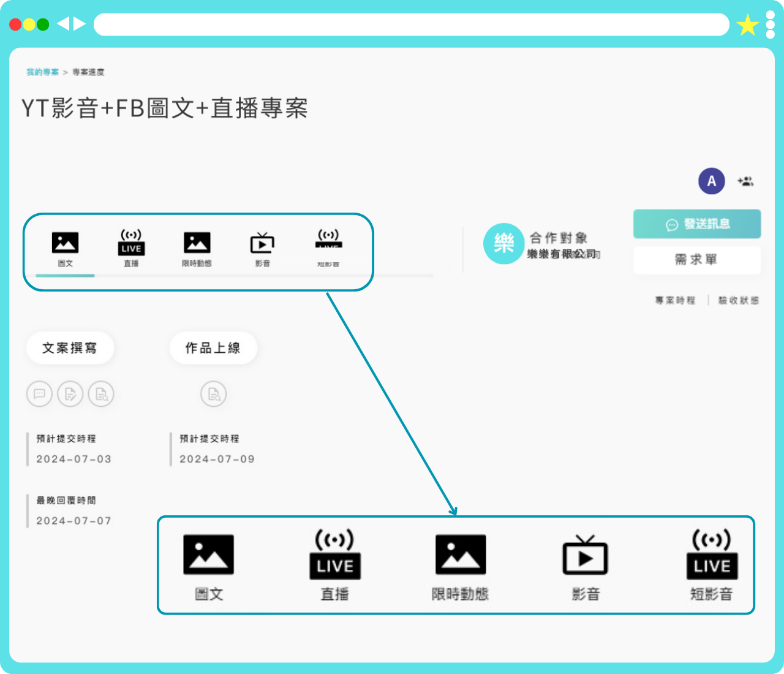Click the date 2024-07-07
Image resolution: width=784 pixels, height=674 pixels.
pos(73,521)
